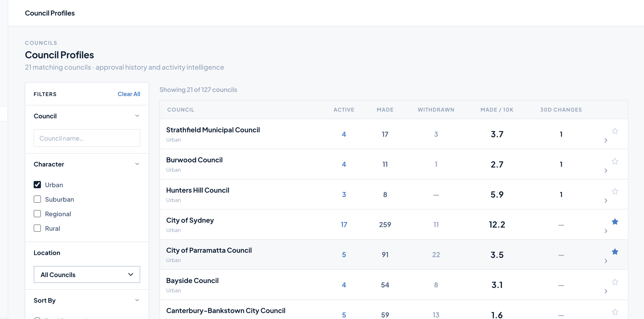Open Strathfield Municipal Council row arrow

(x=606, y=140)
